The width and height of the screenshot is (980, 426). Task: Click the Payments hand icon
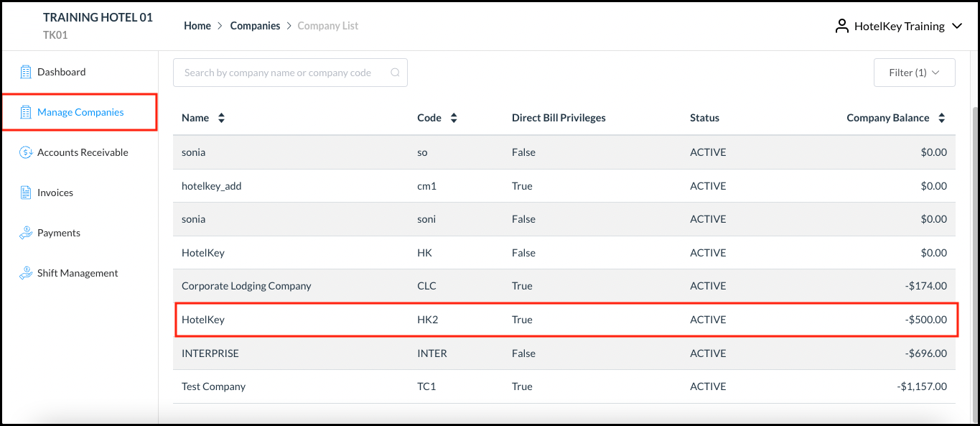click(x=26, y=233)
